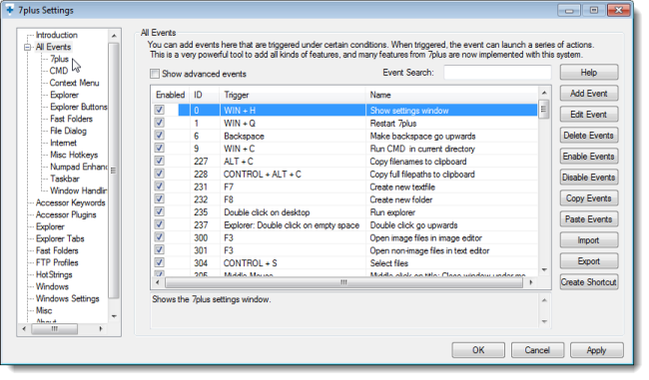
Task: Select CMD category in the tree
Action: 58,71
